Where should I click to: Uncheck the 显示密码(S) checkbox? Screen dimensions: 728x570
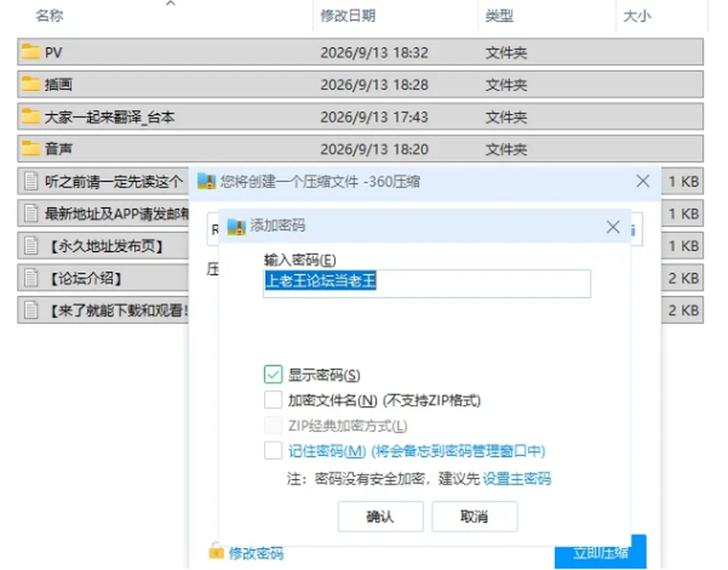pyautogui.click(x=273, y=374)
